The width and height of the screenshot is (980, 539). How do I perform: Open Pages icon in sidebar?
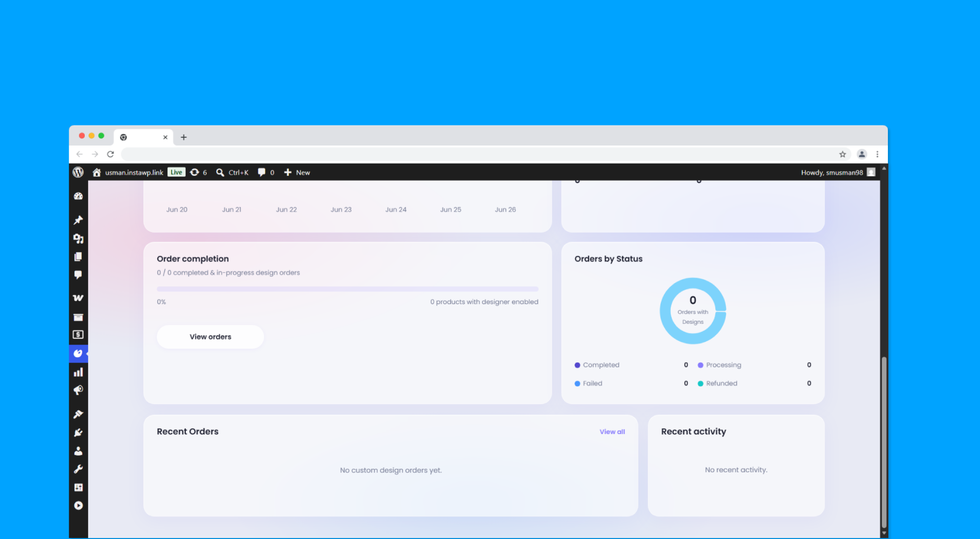pyautogui.click(x=78, y=257)
